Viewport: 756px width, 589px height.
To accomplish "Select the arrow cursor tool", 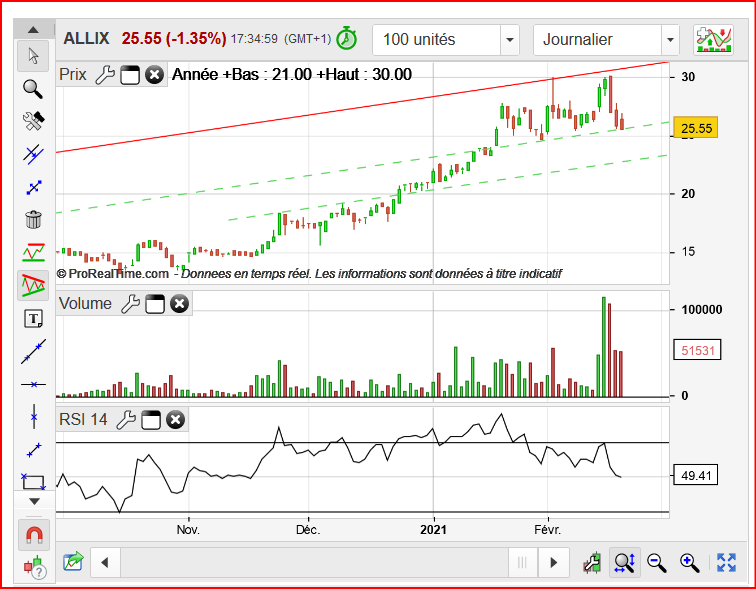I will (x=33, y=56).
